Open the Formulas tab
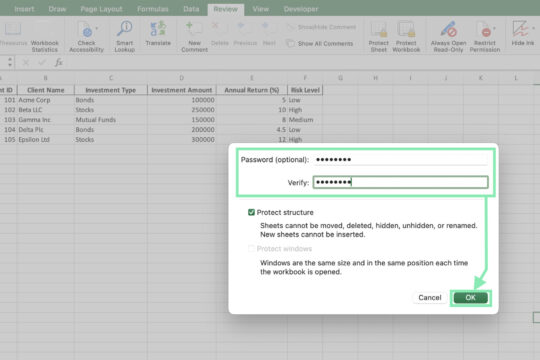The height and width of the screenshot is (360, 540). click(153, 9)
